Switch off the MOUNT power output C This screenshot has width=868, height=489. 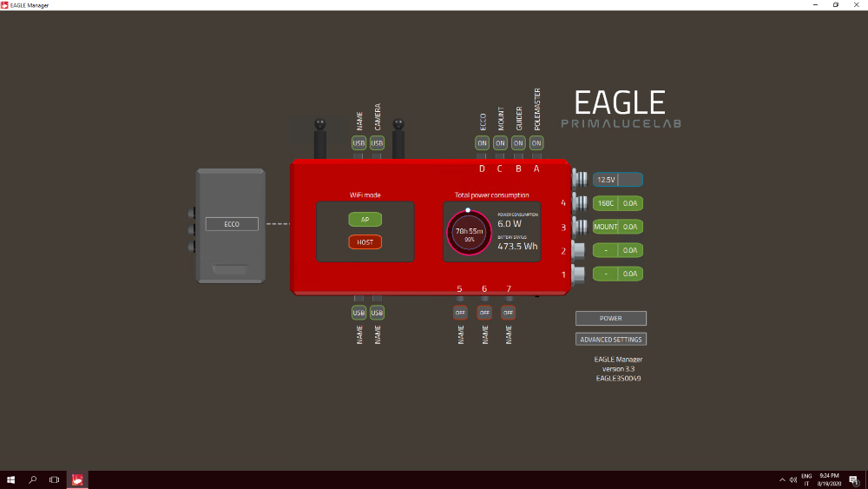(x=500, y=143)
